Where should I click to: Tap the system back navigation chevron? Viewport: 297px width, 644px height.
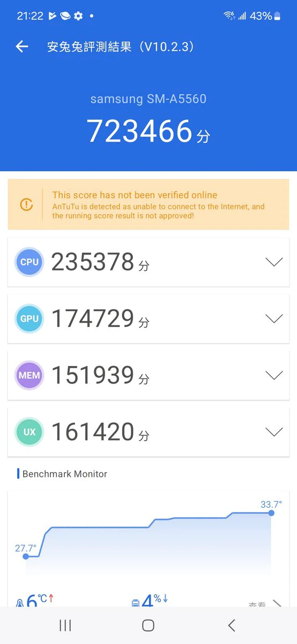coord(232,625)
